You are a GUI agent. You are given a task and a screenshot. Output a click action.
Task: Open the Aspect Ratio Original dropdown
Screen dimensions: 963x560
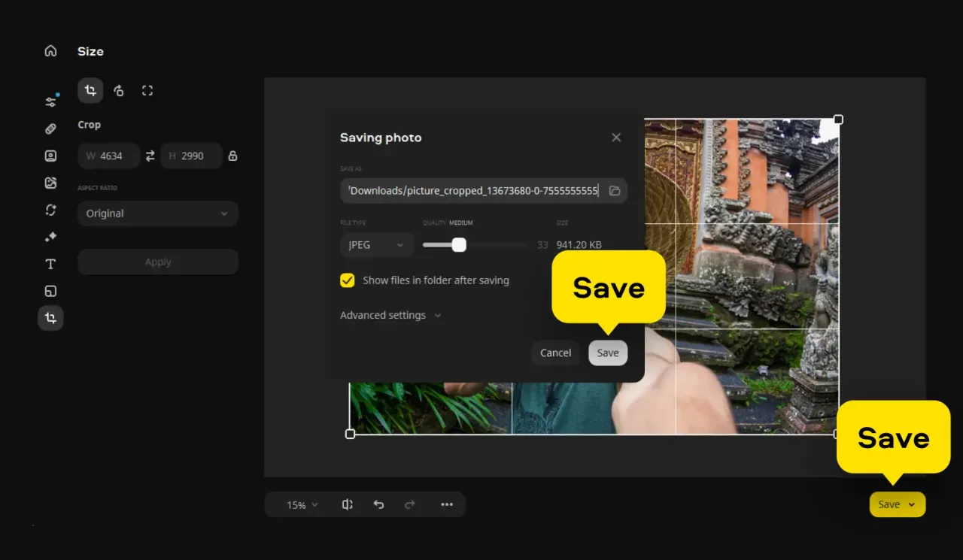pyautogui.click(x=157, y=213)
